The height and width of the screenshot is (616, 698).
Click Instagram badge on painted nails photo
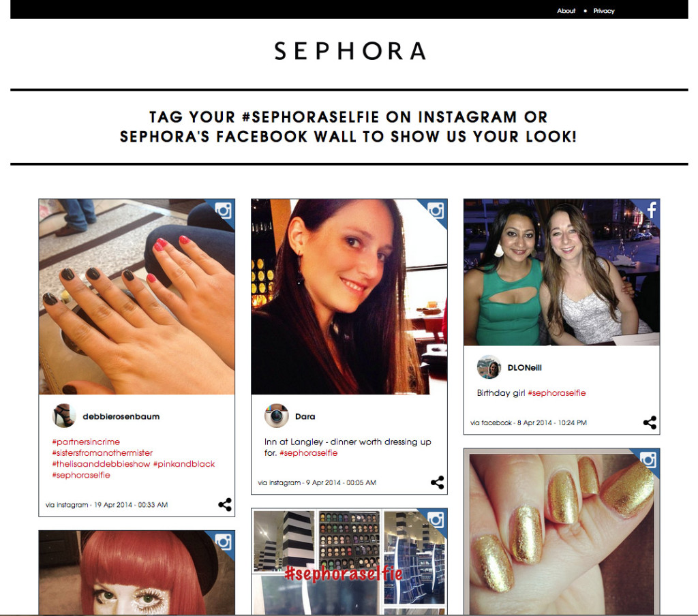224,210
